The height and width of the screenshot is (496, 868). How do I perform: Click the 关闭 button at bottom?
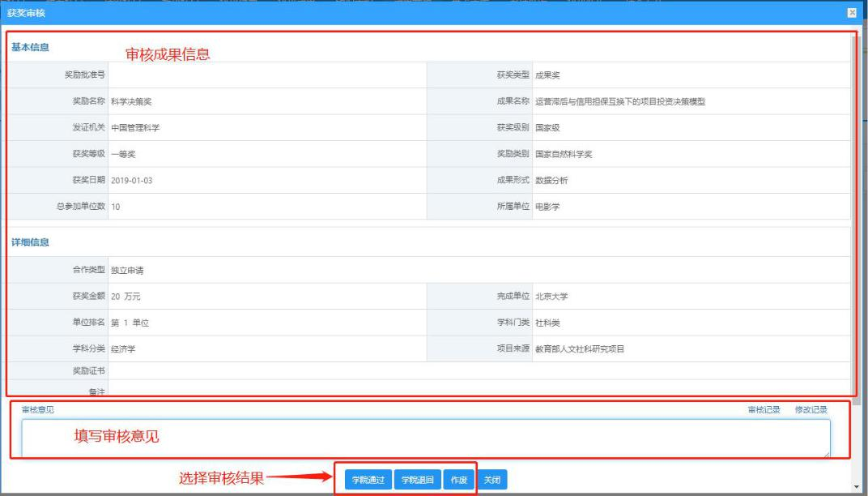coord(492,480)
